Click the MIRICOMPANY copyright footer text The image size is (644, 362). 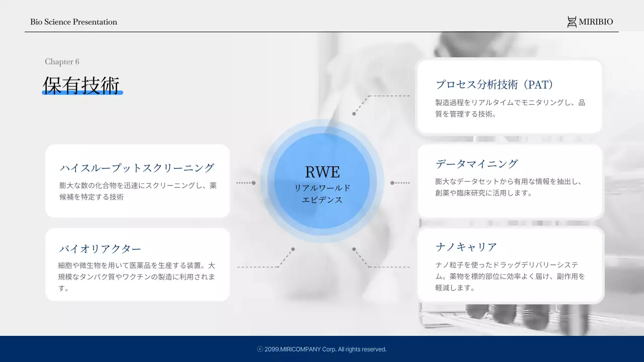tap(322, 349)
